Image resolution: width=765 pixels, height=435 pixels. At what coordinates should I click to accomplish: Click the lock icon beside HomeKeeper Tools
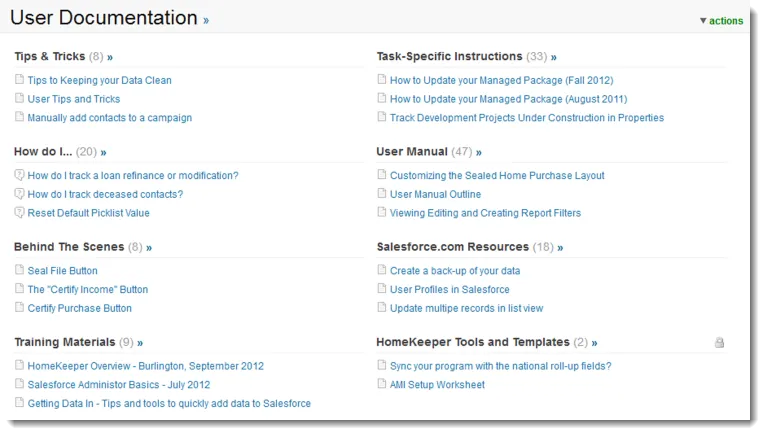[719, 342]
